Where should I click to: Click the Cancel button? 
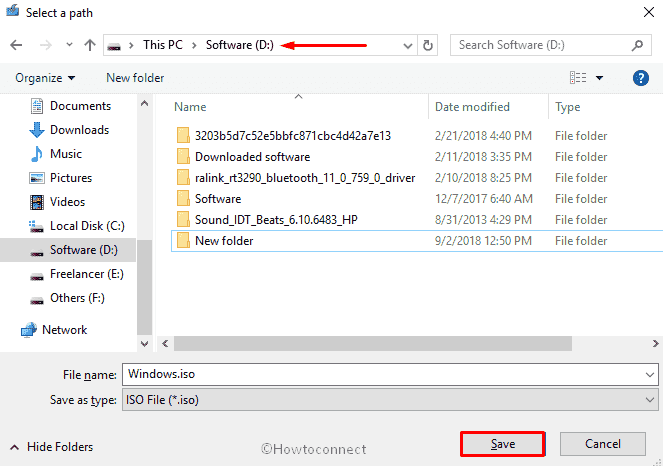tap(603, 444)
